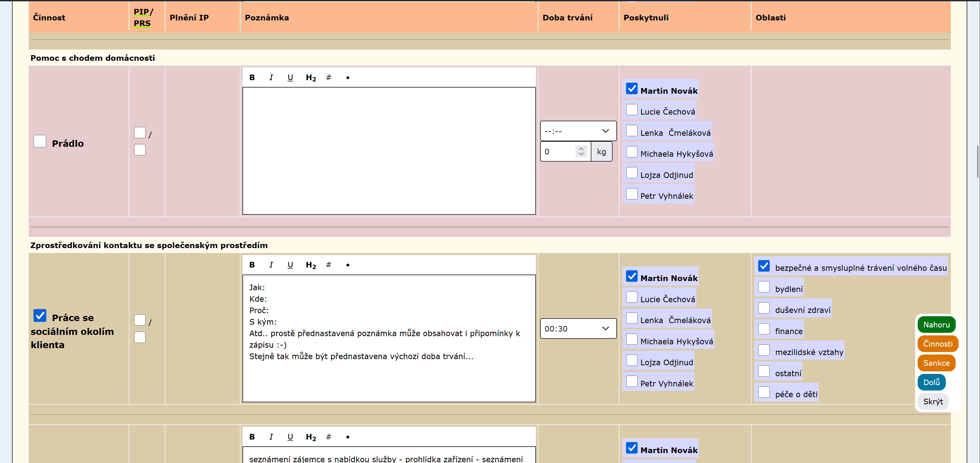Enable the duševní zdraví area checkbox
The image size is (980, 463).
[x=764, y=308]
